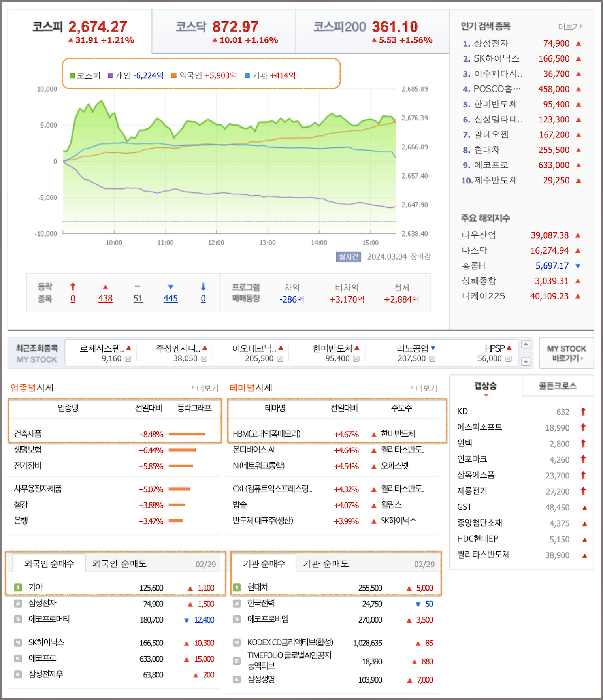Open the 445 falling stocks count
The image size is (603, 700).
tap(171, 299)
